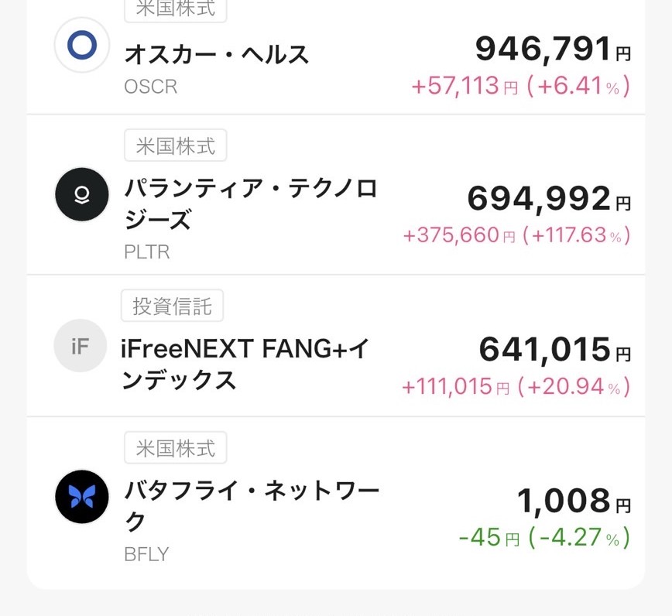Tap the OSCR ticker symbol
This screenshot has width=672, height=616.
[150, 86]
